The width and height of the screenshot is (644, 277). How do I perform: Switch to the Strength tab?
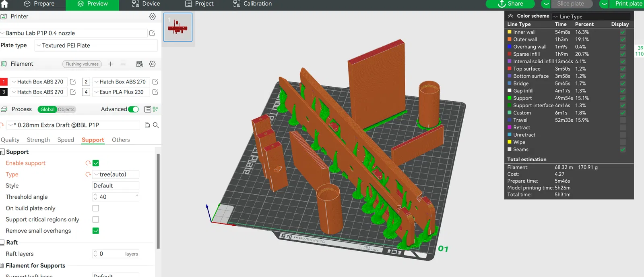click(x=38, y=140)
